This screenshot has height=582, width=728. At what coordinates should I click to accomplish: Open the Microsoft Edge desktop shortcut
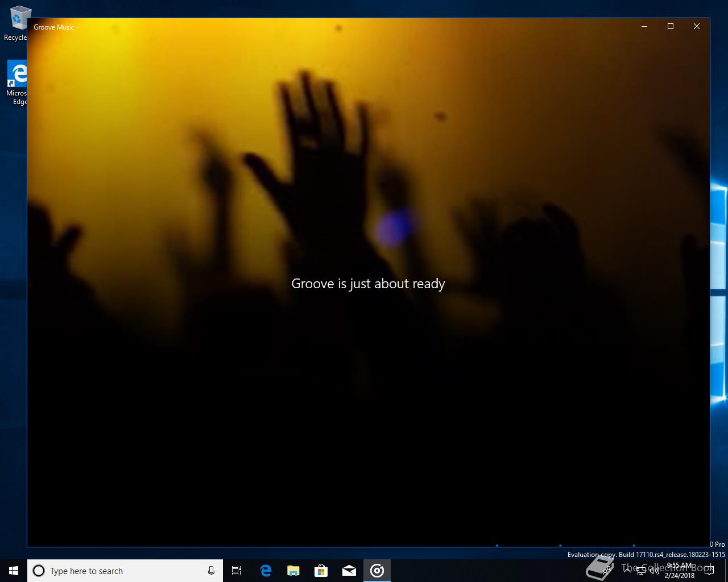(16, 83)
